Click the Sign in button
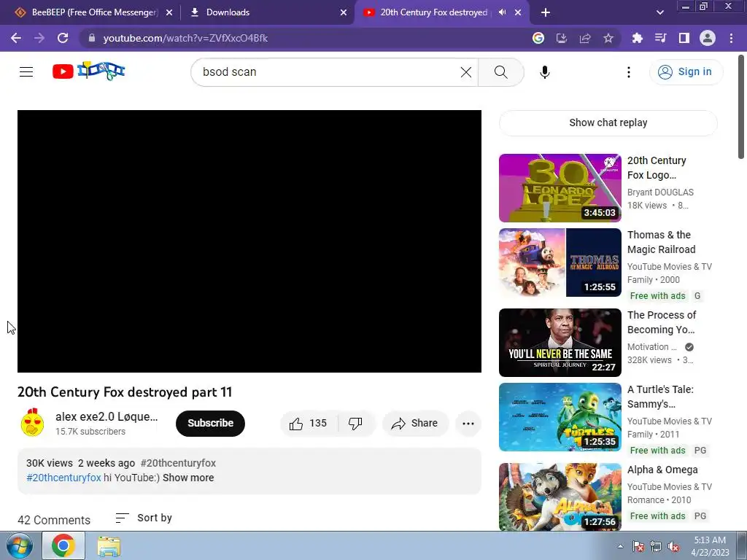The height and width of the screenshot is (560, 747). 686,72
